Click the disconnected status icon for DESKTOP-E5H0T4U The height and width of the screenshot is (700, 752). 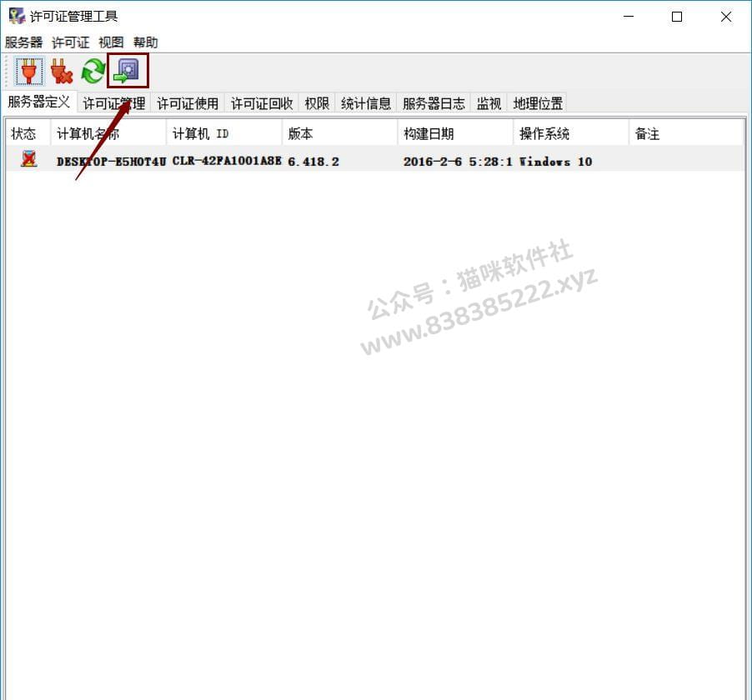(x=29, y=158)
